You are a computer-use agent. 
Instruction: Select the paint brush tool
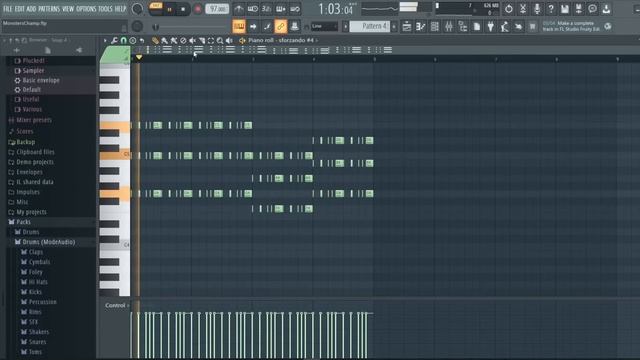pos(164,40)
